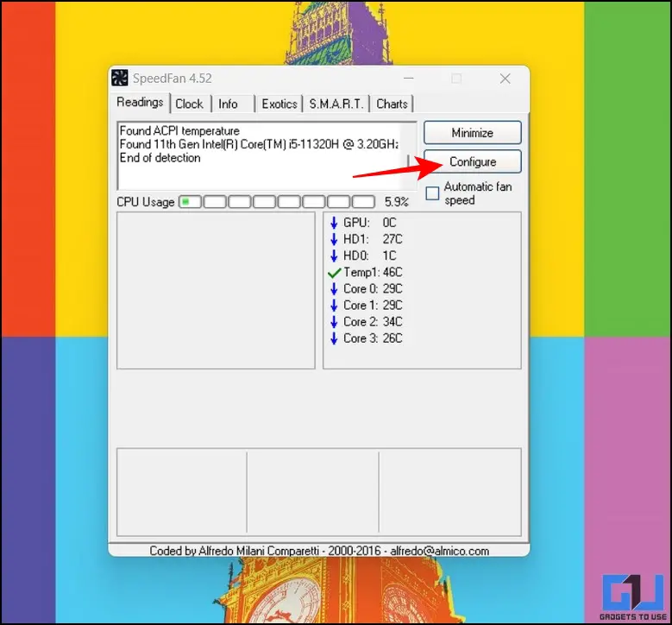Open the Clock tab
Viewport: 672px width, 625px height.
click(x=190, y=104)
